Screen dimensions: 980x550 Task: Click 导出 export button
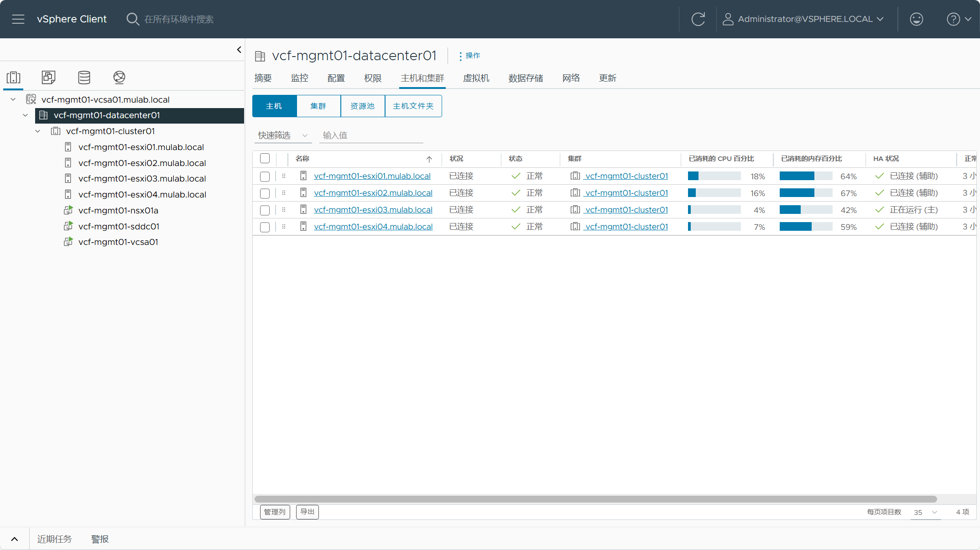(x=307, y=512)
